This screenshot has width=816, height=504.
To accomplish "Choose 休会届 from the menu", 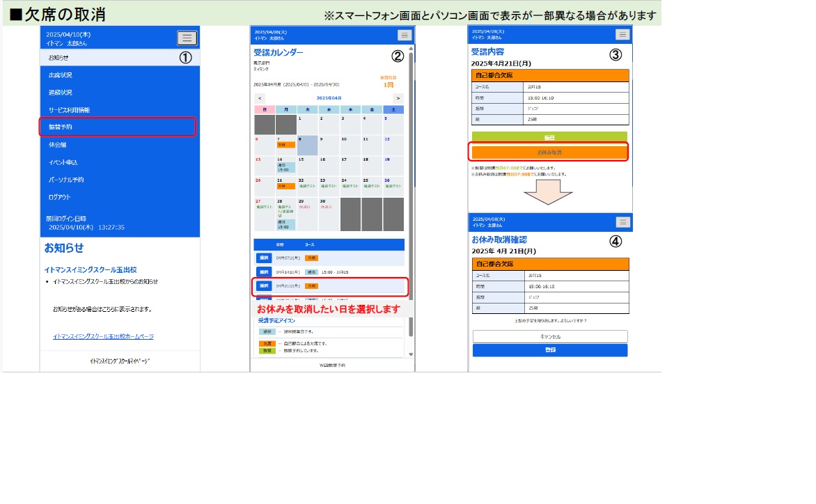I will click(x=58, y=145).
